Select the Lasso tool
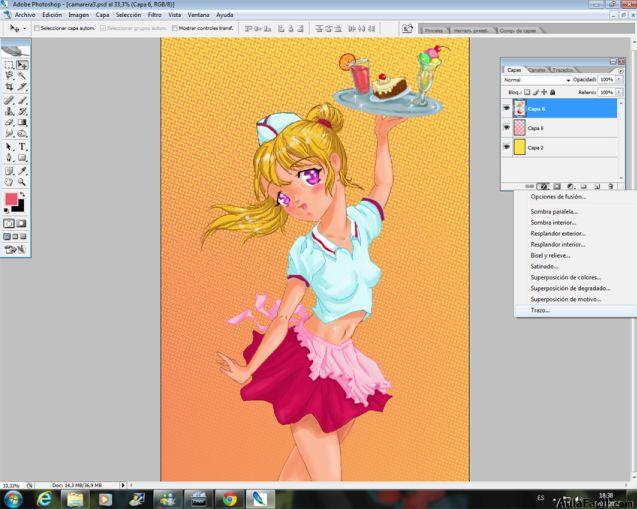The image size is (637, 509). pos(9,76)
